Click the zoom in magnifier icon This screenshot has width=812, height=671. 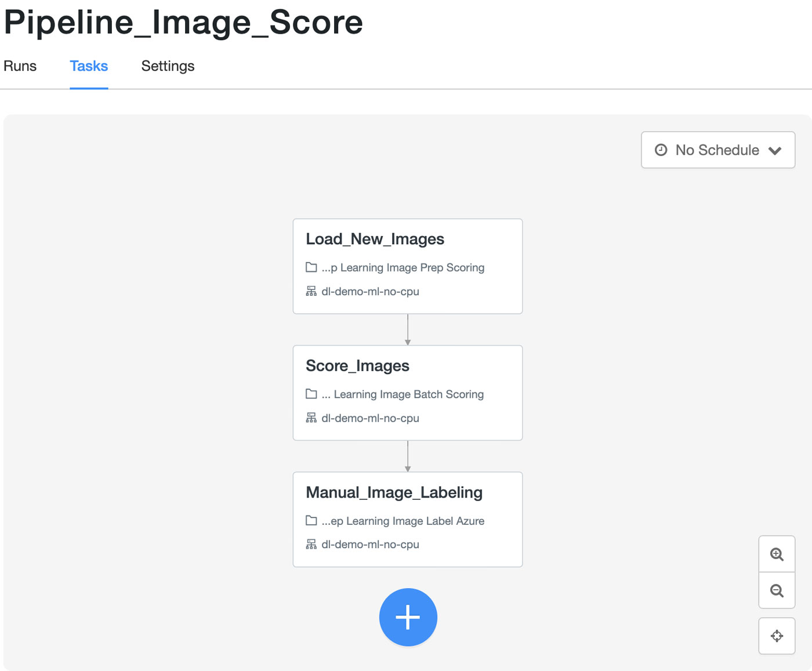(x=777, y=554)
